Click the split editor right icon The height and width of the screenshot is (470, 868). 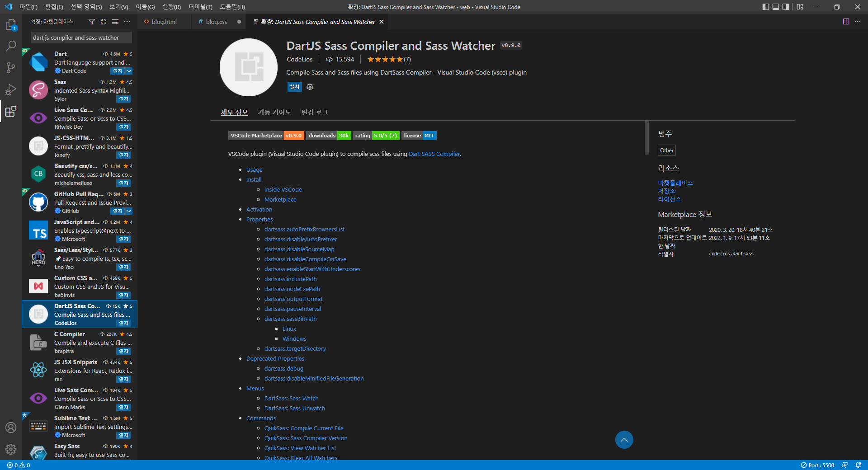click(x=846, y=22)
